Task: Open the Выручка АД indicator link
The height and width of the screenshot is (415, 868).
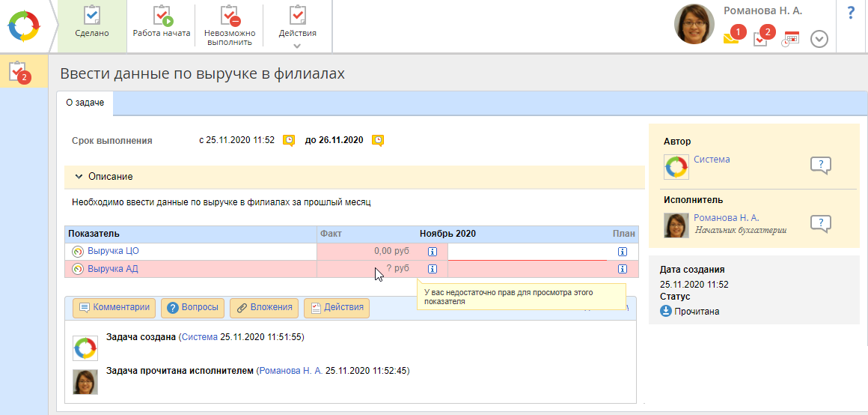Action: pos(112,269)
